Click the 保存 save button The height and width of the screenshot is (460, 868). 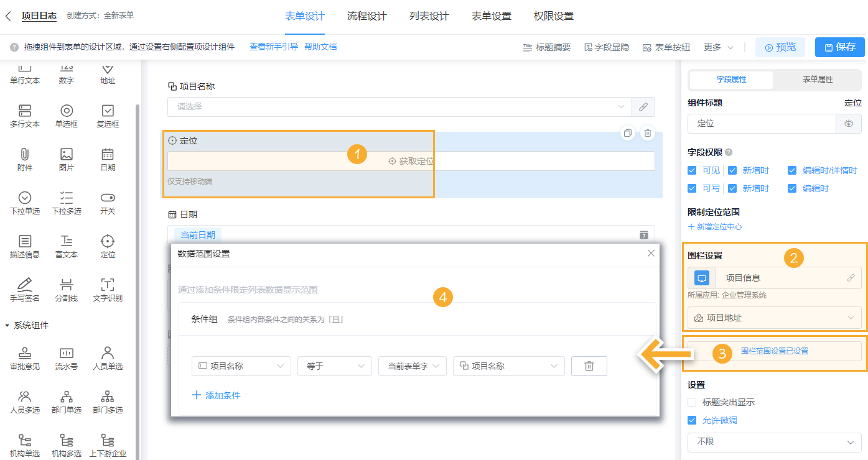click(x=839, y=47)
